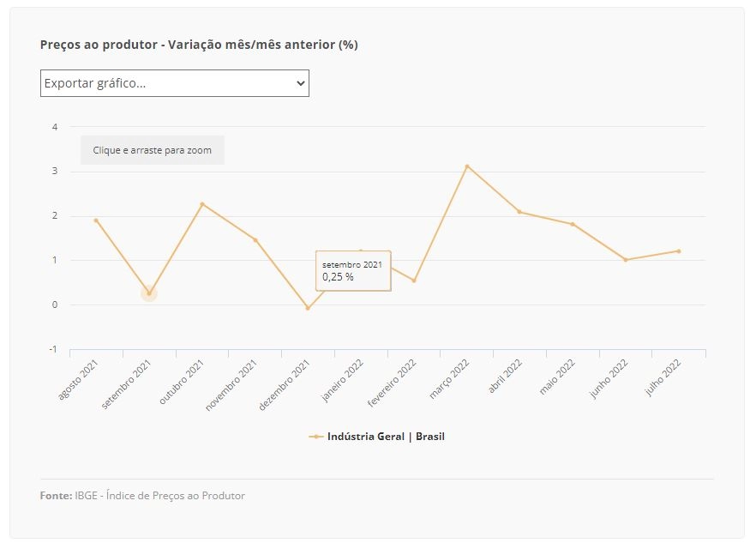Select the highlighted setembro 2021 data point
The image size is (756, 549).
(149, 293)
